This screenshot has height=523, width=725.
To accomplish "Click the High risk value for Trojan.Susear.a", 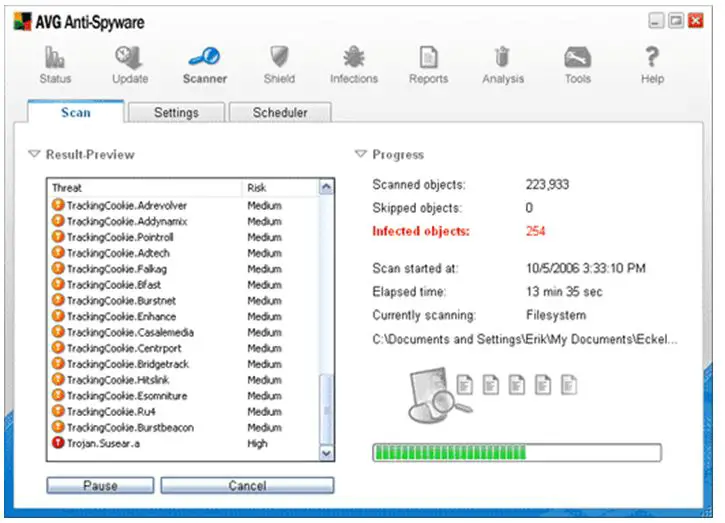I will point(257,443).
